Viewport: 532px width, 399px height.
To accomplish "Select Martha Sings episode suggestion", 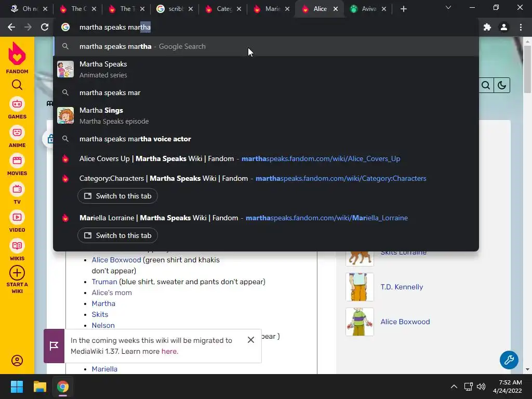I will coord(266,115).
